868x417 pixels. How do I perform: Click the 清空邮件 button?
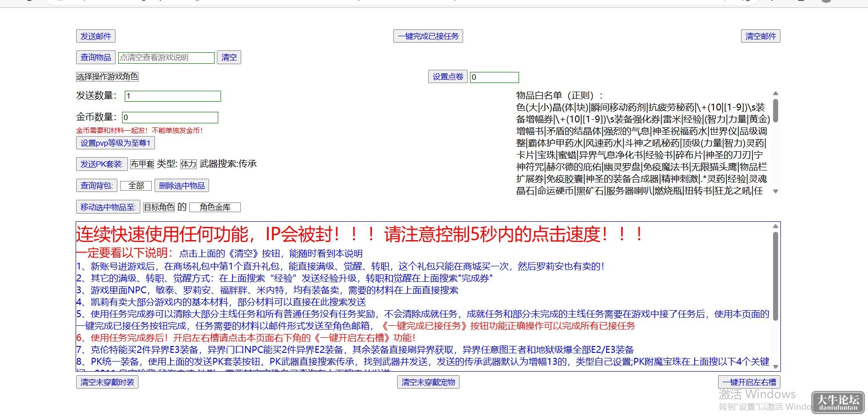761,36
